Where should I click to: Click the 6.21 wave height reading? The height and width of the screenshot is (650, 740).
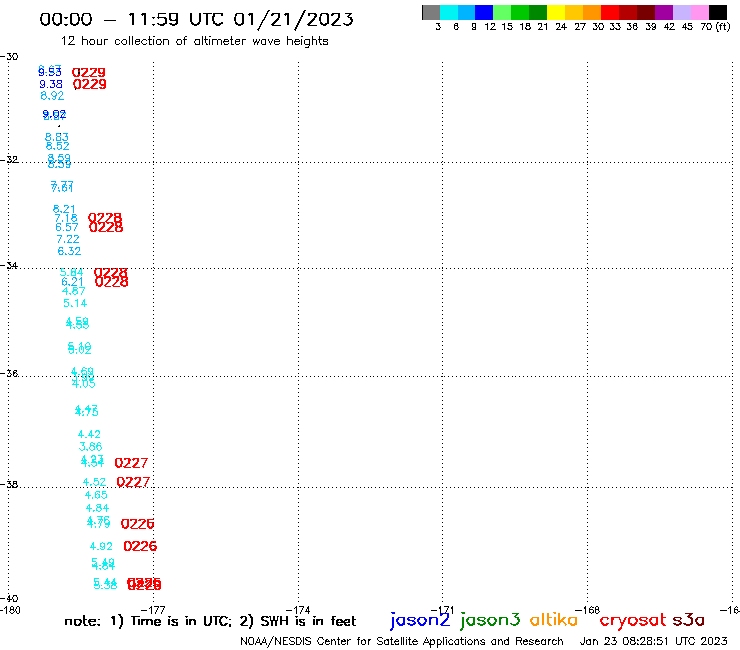(72, 282)
